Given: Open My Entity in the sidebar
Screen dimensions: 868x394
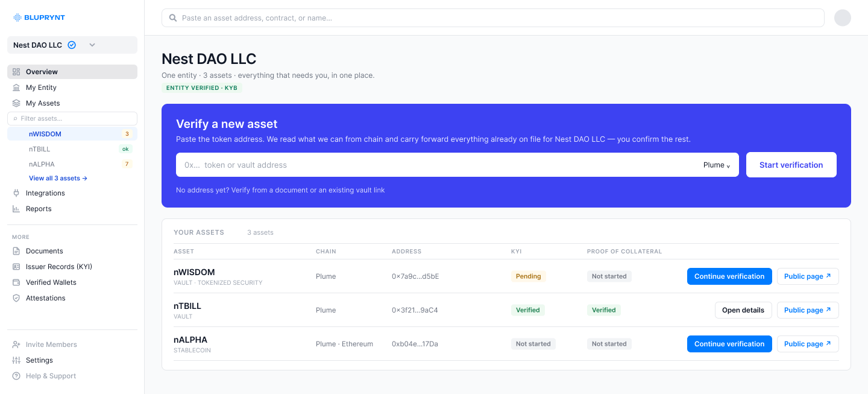Looking at the screenshot, I should click(72, 87).
